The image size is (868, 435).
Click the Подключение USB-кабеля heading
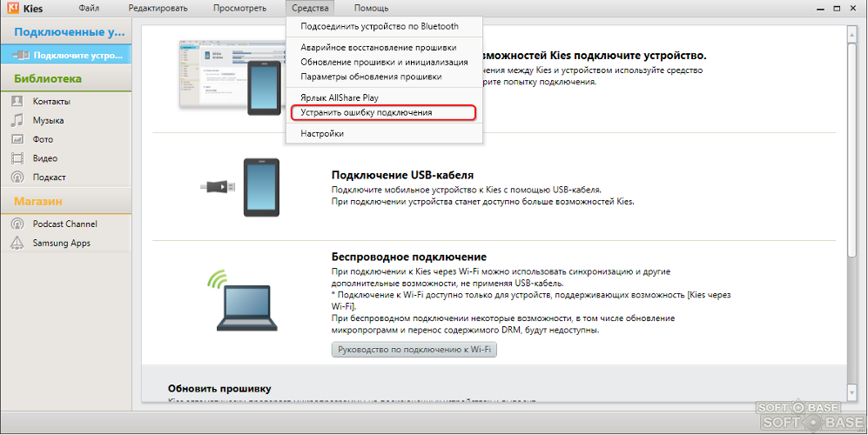click(402, 175)
